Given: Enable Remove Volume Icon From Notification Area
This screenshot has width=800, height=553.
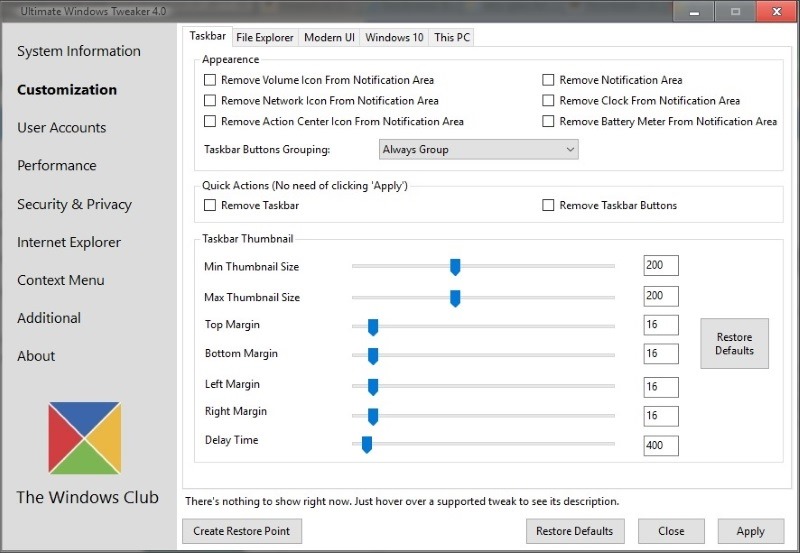Looking at the screenshot, I should click(x=210, y=80).
